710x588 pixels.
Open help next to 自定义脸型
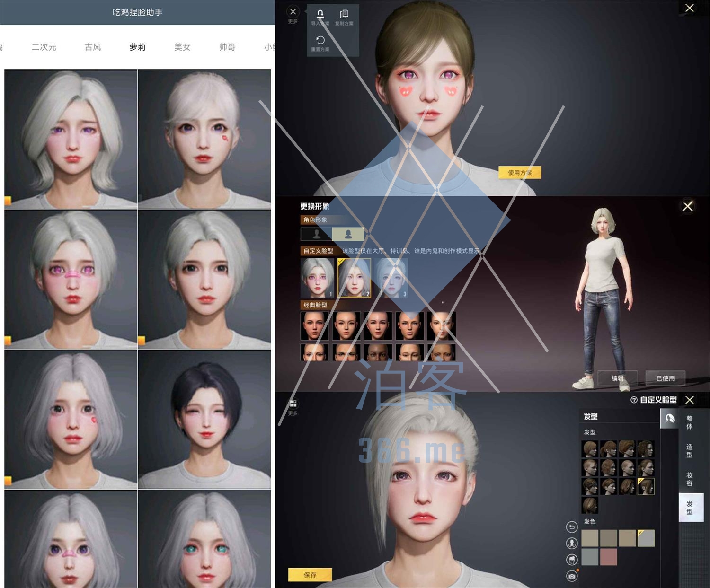(x=634, y=400)
